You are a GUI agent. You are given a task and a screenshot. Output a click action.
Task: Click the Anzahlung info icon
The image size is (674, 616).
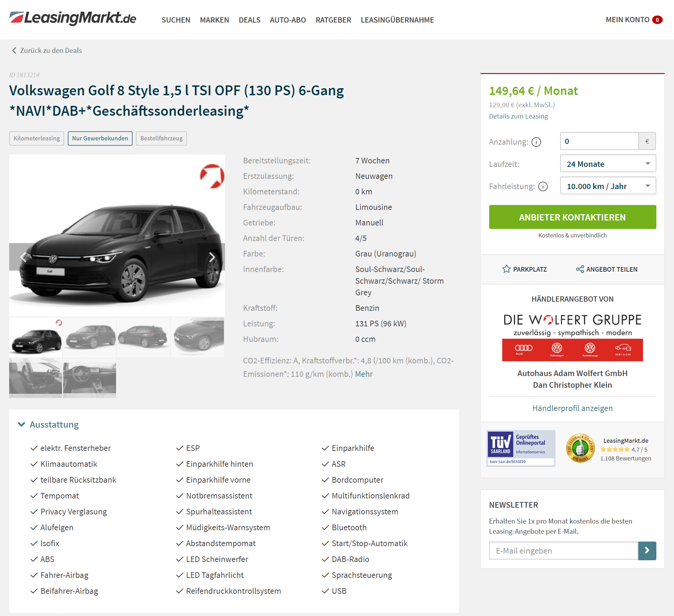tap(536, 142)
